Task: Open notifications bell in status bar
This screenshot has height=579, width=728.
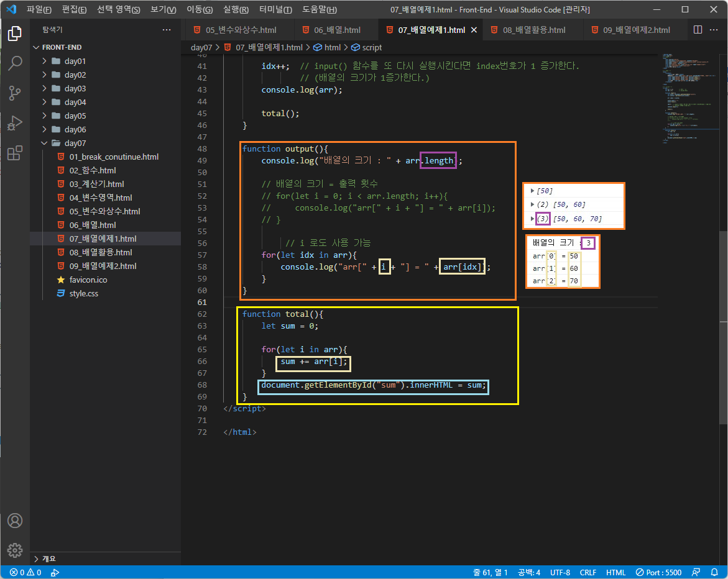Action: (714, 573)
